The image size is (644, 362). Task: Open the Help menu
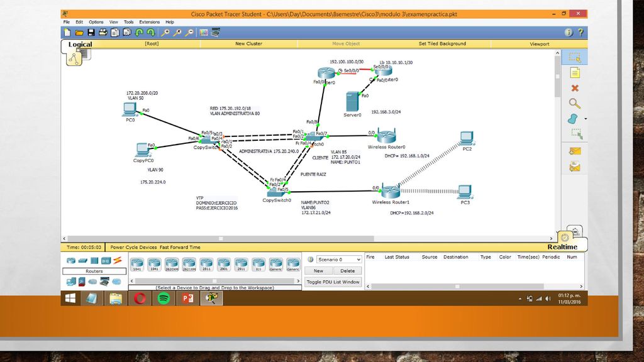[170, 22]
